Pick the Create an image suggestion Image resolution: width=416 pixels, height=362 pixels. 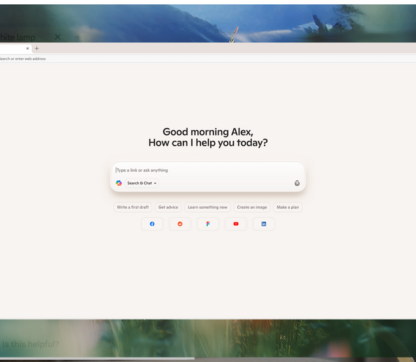point(252,207)
